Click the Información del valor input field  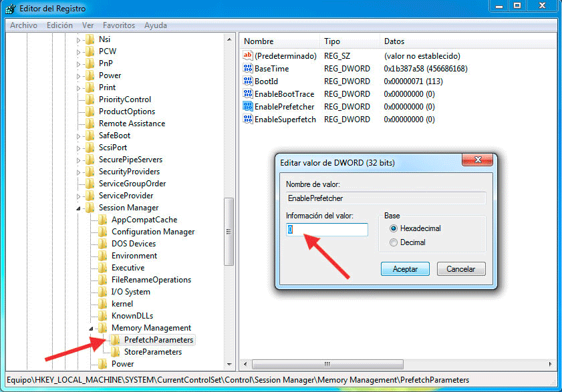tap(327, 230)
